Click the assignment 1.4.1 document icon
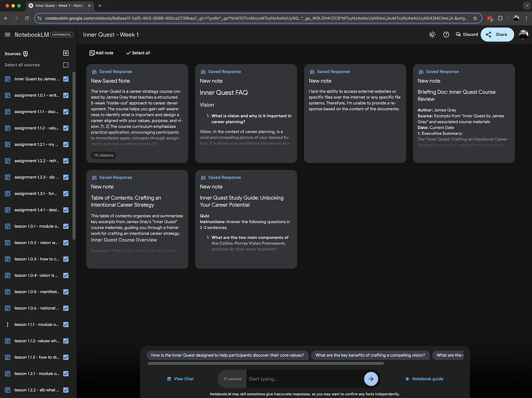This screenshot has width=532, height=398. [x=8, y=210]
